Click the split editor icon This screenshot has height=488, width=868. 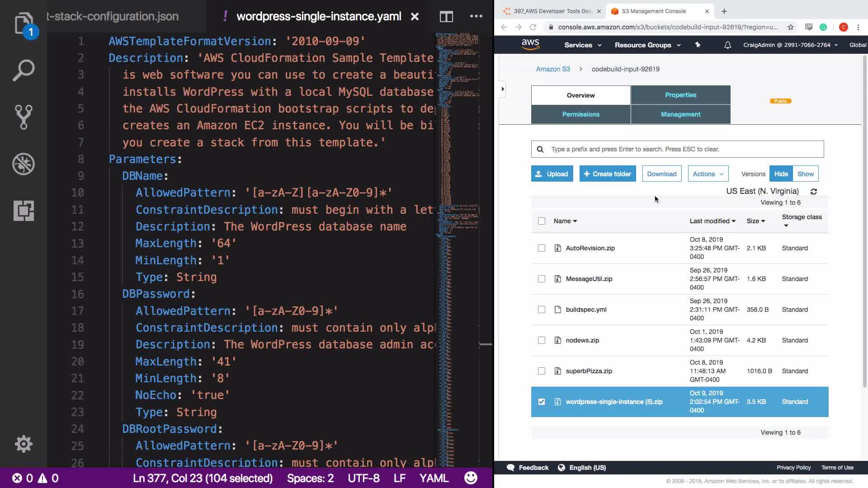coord(446,17)
